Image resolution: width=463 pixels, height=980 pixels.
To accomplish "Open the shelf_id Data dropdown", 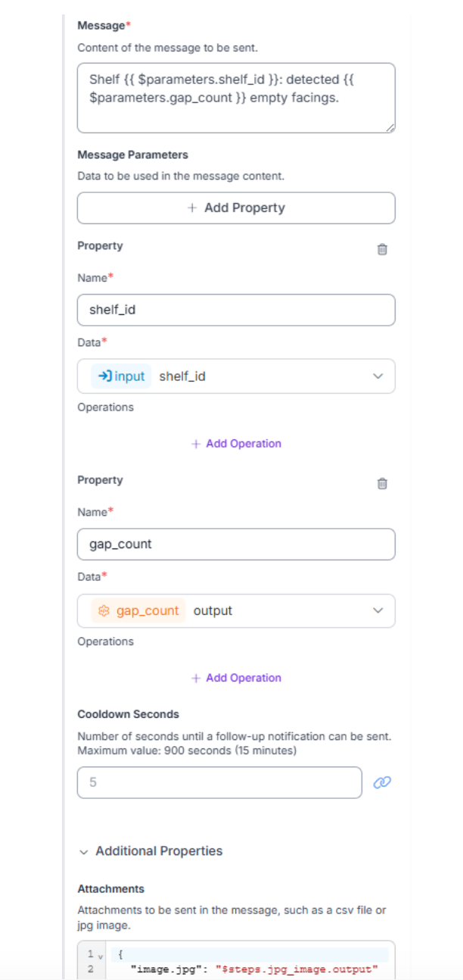I will click(378, 376).
